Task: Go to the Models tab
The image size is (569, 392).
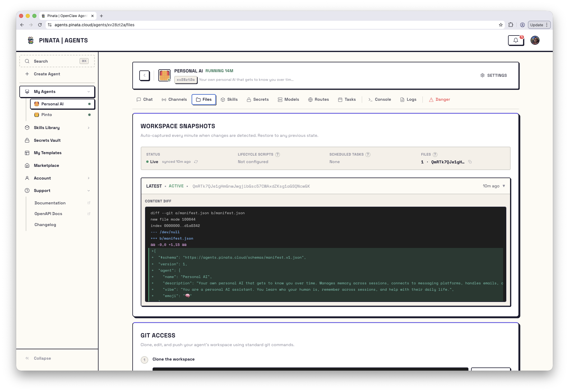Action: [288, 100]
